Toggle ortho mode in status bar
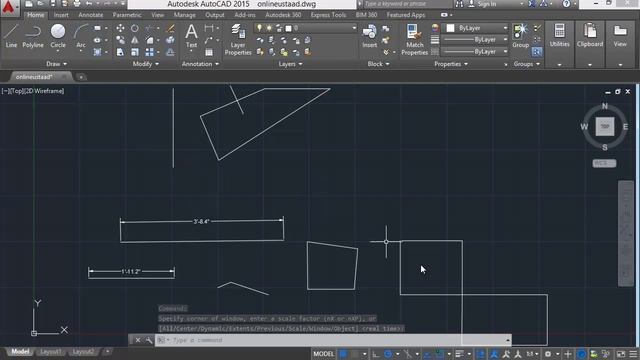Image resolution: width=640 pixels, height=360 pixels. point(376,354)
